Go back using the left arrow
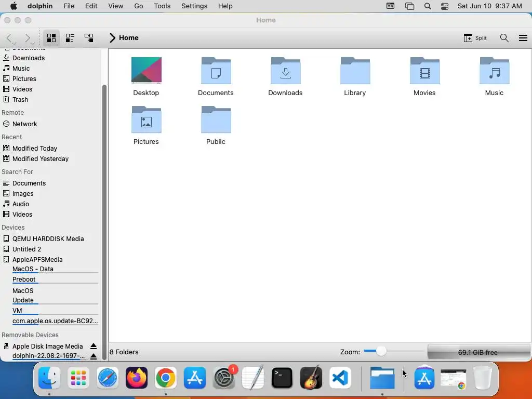This screenshot has width=532, height=399. pyautogui.click(x=10, y=38)
